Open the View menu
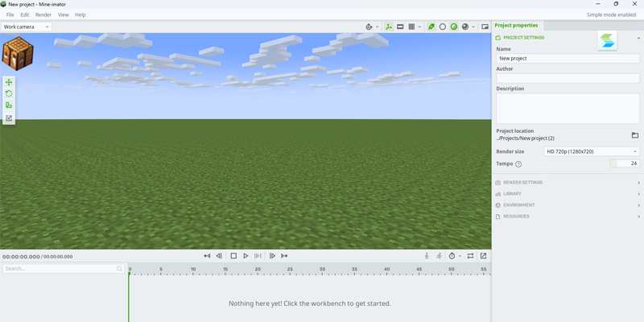Screen dimensions: 644x322 [64, 14]
